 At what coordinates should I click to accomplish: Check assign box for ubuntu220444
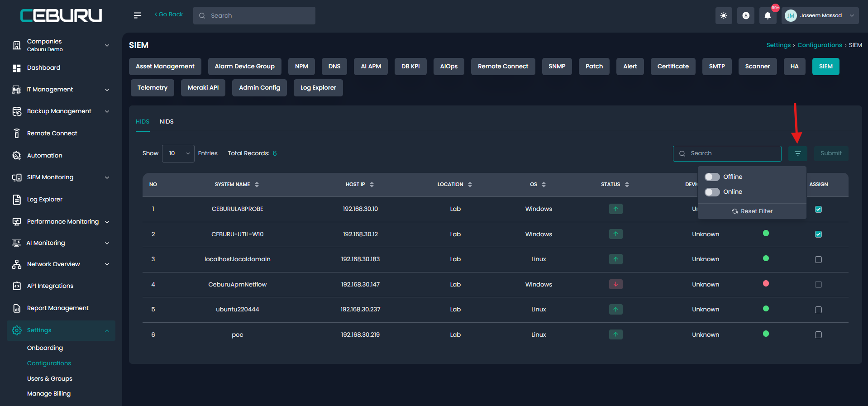pyautogui.click(x=818, y=310)
